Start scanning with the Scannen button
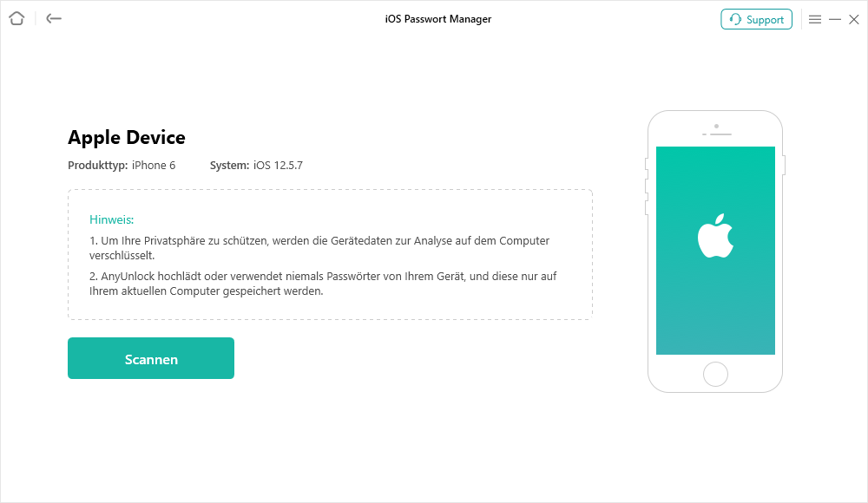Image resolution: width=868 pixels, height=503 pixels. [151, 358]
